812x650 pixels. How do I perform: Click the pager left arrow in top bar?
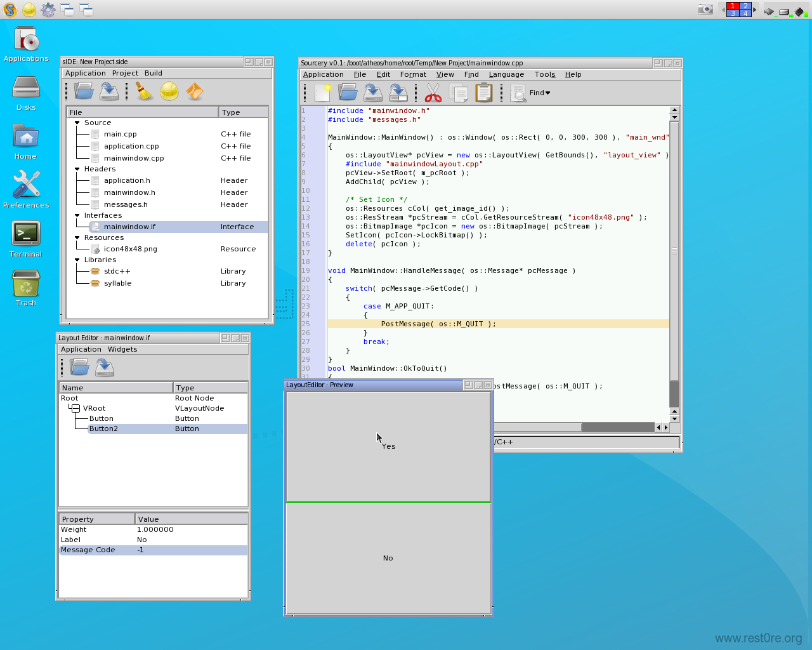[723, 10]
